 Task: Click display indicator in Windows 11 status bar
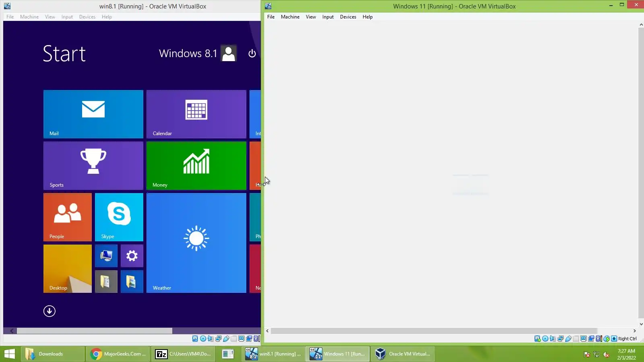pos(583,339)
